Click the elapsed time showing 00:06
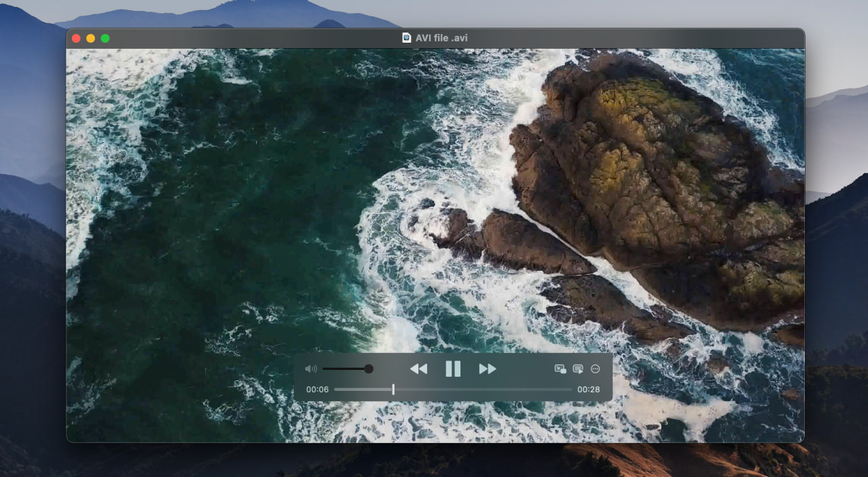868x477 pixels. (x=316, y=389)
